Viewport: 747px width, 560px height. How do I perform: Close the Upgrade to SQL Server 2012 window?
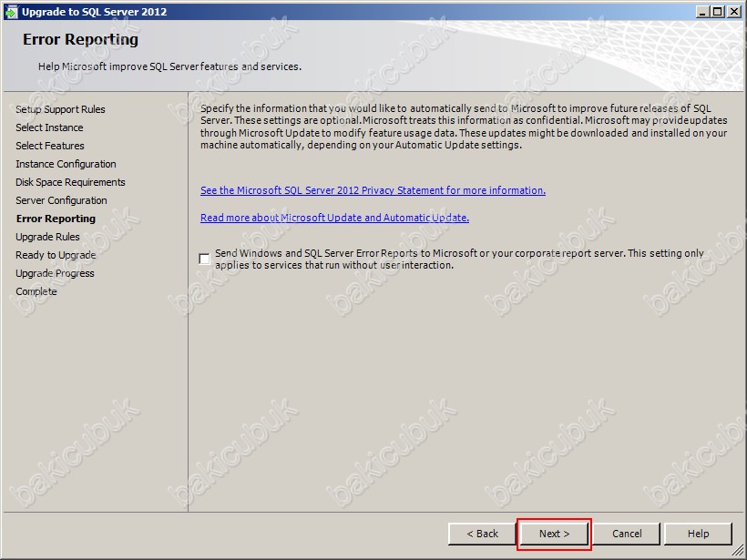pyautogui.click(x=734, y=12)
